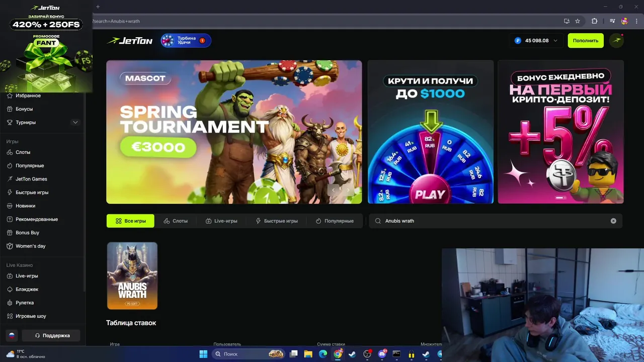Click the Сумма ставки column header

click(331, 344)
